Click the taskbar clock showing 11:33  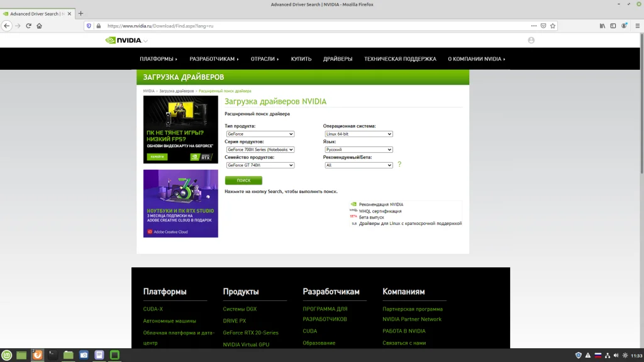(x=636, y=356)
